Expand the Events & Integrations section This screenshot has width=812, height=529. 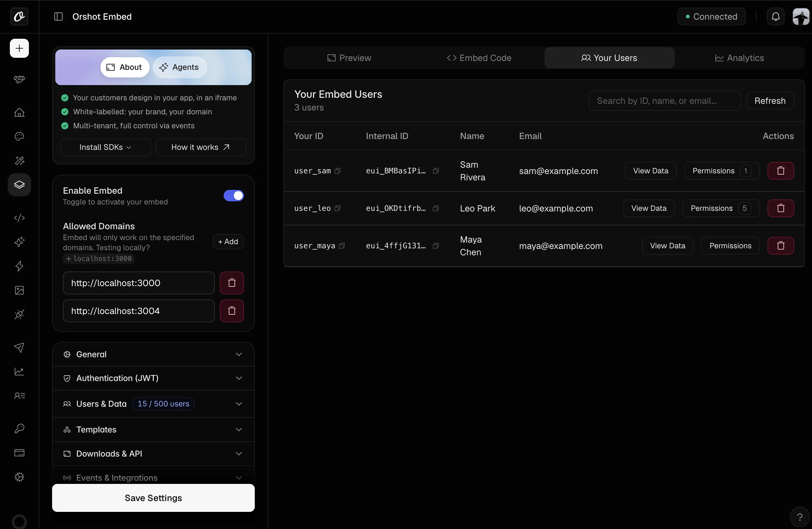(x=153, y=478)
